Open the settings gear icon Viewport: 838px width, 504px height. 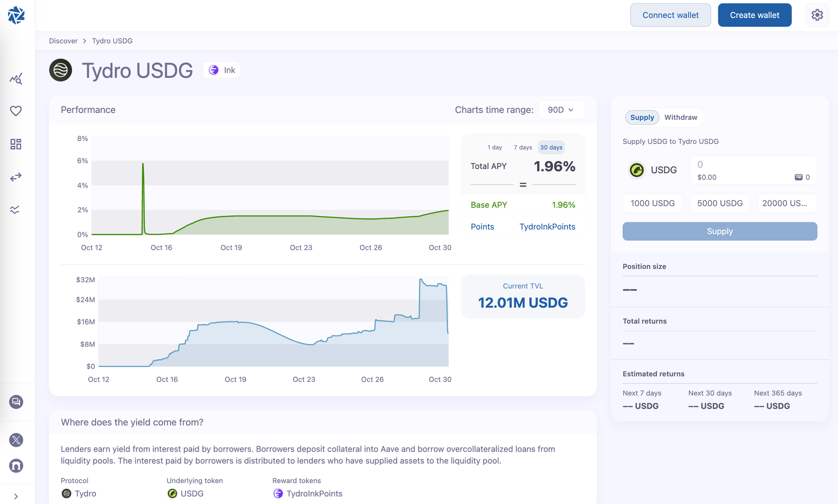tap(817, 15)
